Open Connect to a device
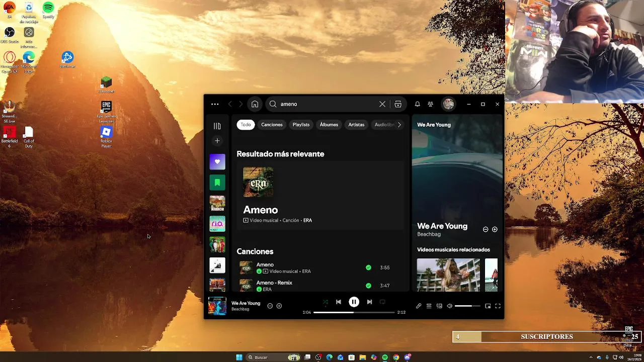The height and width of the screenshot is (362, 644). tap(439, 306)
